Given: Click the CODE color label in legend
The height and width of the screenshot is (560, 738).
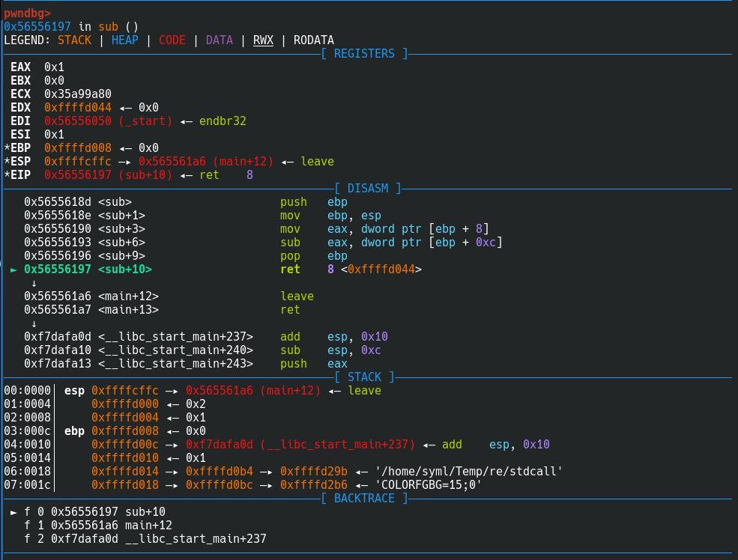Looking at the screenshot, I should [172, 40].
